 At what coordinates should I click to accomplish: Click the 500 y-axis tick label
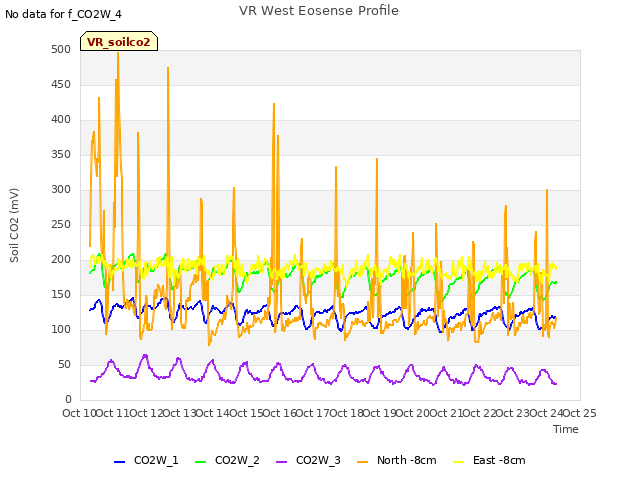[61, 49]
